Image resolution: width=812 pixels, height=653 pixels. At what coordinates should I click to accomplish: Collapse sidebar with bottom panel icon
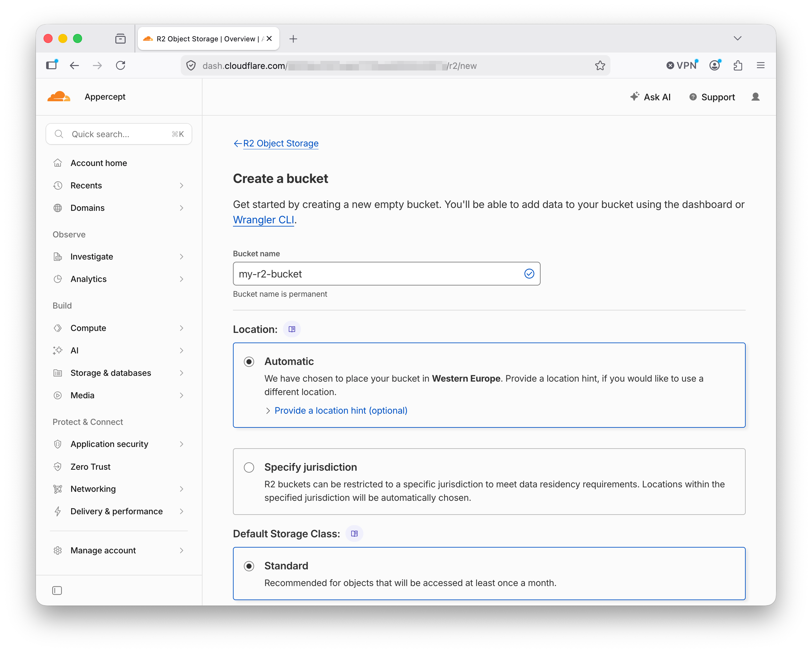pyautogui.click(x=57, y=590)
